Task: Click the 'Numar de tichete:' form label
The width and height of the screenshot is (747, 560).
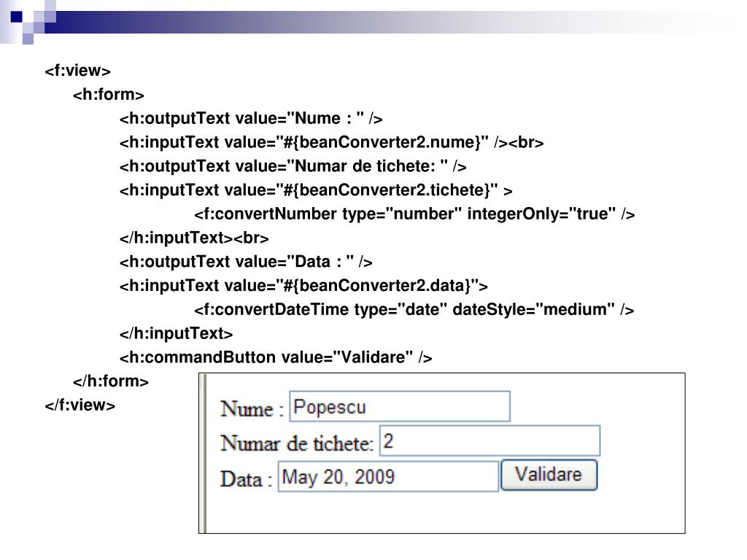Action: 297,444
